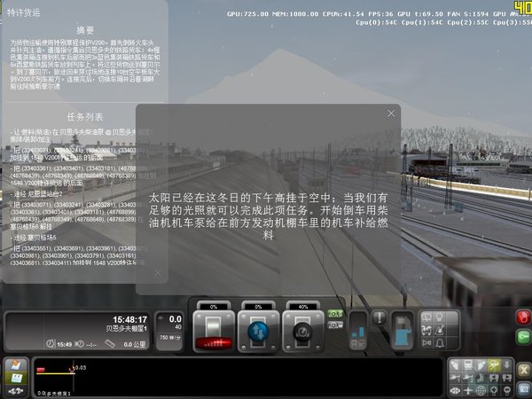532x399 pixels.
Task: Open the top icon in left bottom panel
Action: point(16,365)
